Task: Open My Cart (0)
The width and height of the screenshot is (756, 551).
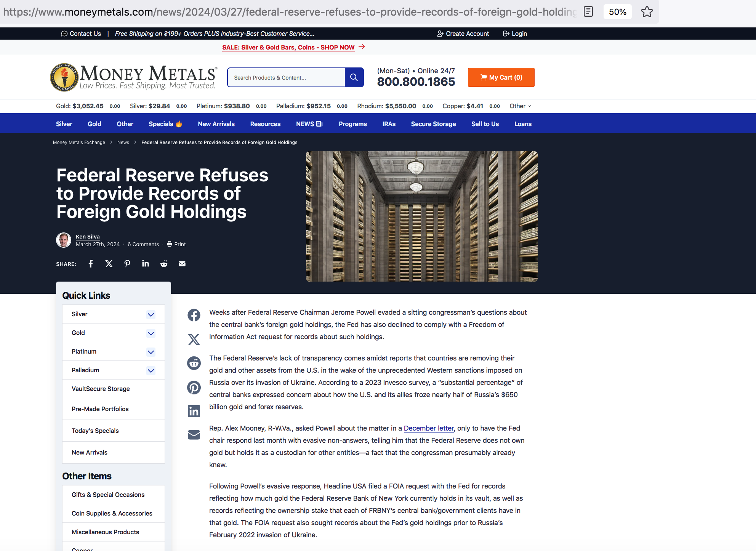Action: tap(501, 77)
